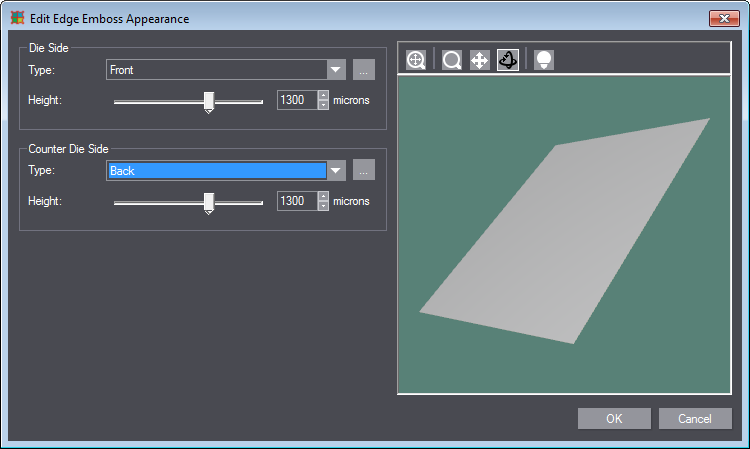
Task: Decrease Die Side height with down arrow
Action: 323,105
